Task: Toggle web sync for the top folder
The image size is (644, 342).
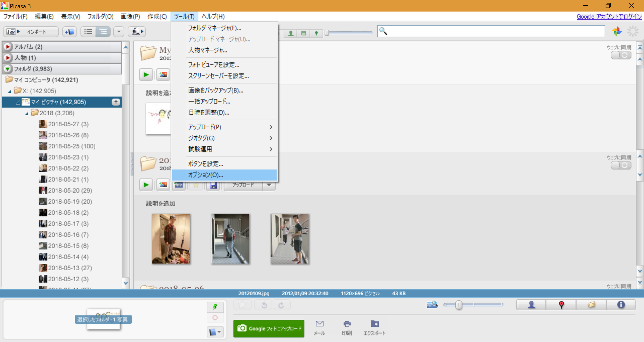Action: [x=621, y=55]
